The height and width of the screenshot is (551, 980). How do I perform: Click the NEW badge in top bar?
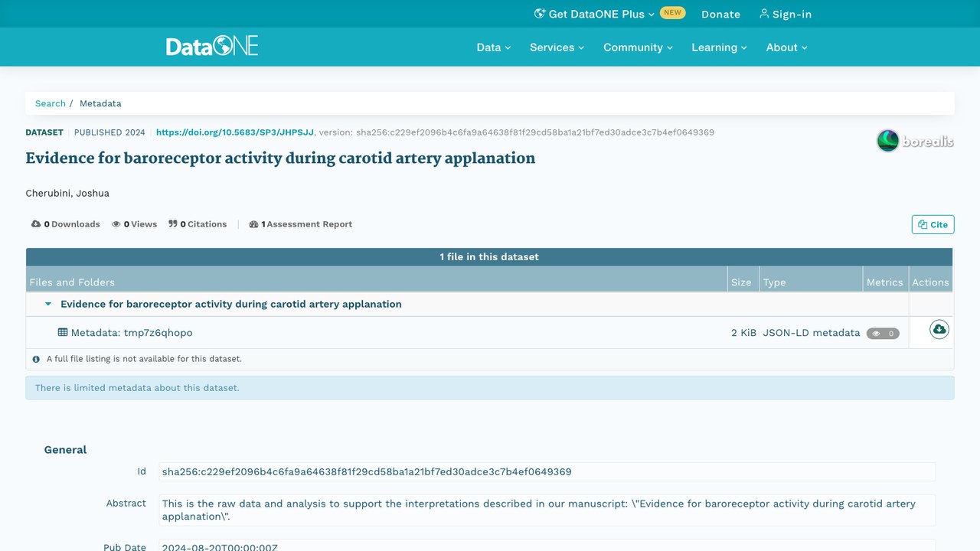point(672,13)
